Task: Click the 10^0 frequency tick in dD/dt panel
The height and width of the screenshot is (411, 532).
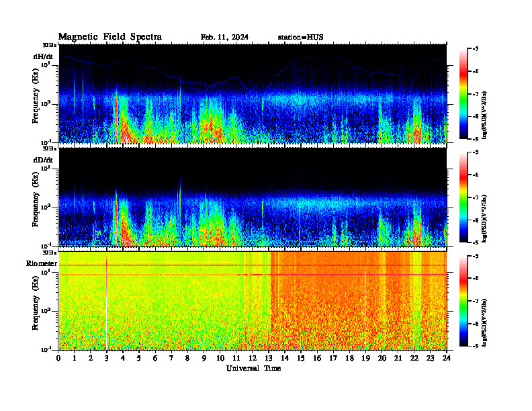Action: pyautogui.click(x=46, y=208)
